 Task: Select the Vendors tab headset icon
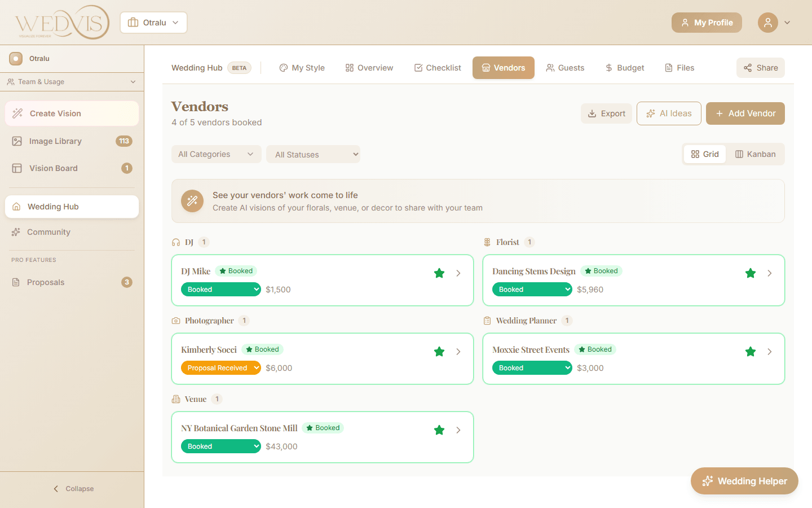(486, 68)
